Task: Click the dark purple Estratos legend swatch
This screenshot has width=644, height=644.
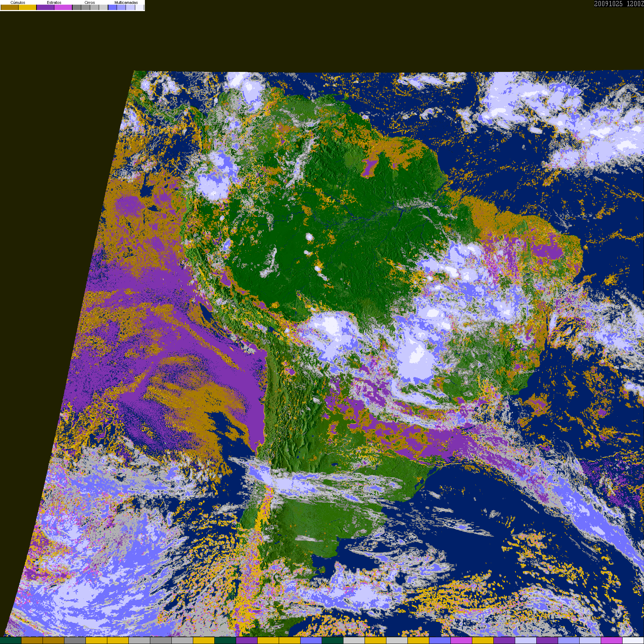Action: tap(45, 7)
